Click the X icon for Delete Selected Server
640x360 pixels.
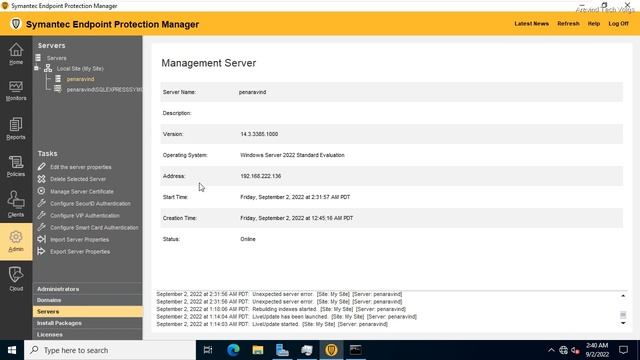(x=42, y=179)
